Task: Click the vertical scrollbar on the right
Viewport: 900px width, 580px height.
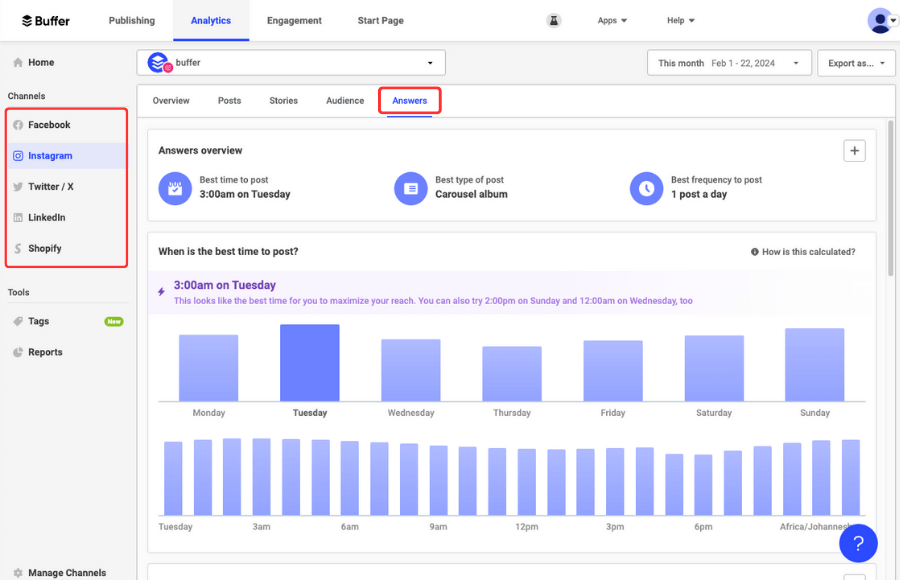Action: pos(890,200)
